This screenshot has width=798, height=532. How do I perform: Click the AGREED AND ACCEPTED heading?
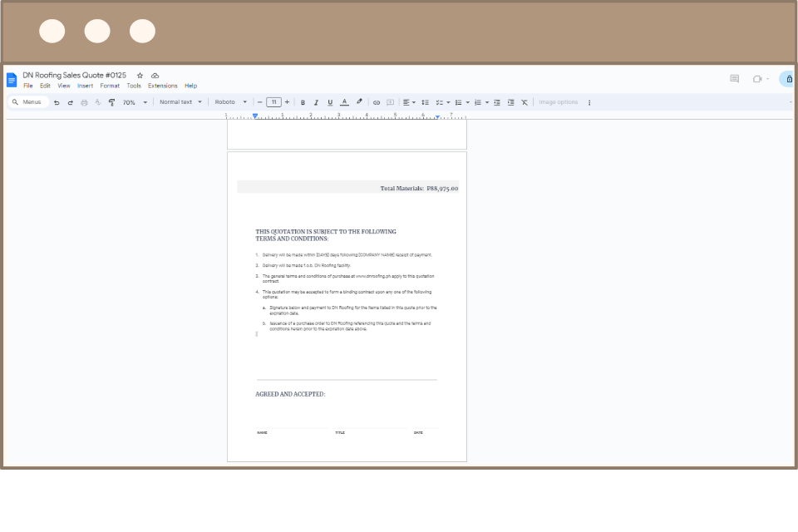(x=290, y=394)
